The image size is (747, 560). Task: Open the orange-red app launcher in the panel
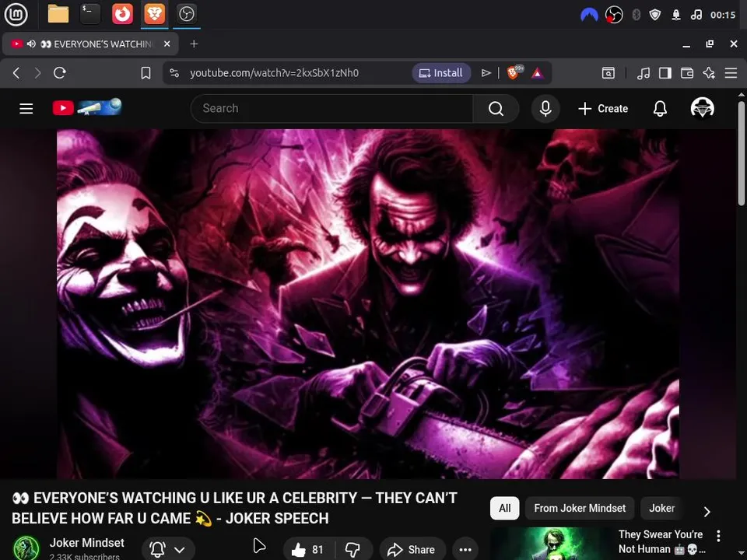[122, 14]
